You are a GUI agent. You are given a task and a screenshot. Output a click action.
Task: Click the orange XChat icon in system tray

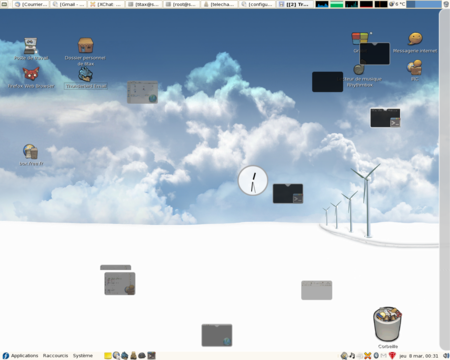point(368,356)
